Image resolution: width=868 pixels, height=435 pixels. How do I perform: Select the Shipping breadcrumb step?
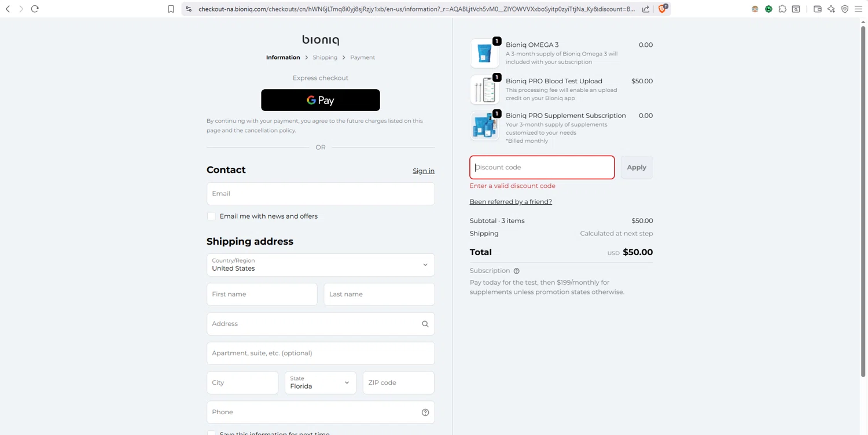tap(325, 57)
